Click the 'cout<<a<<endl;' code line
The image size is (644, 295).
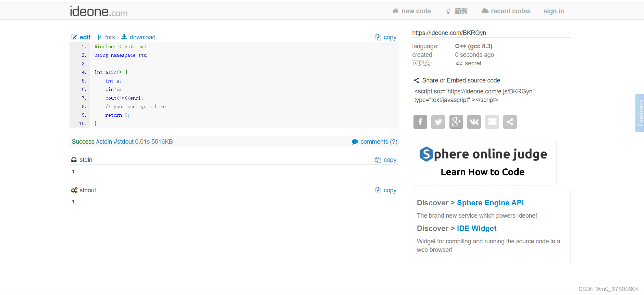pyautogui.click(x=124, y=98)
